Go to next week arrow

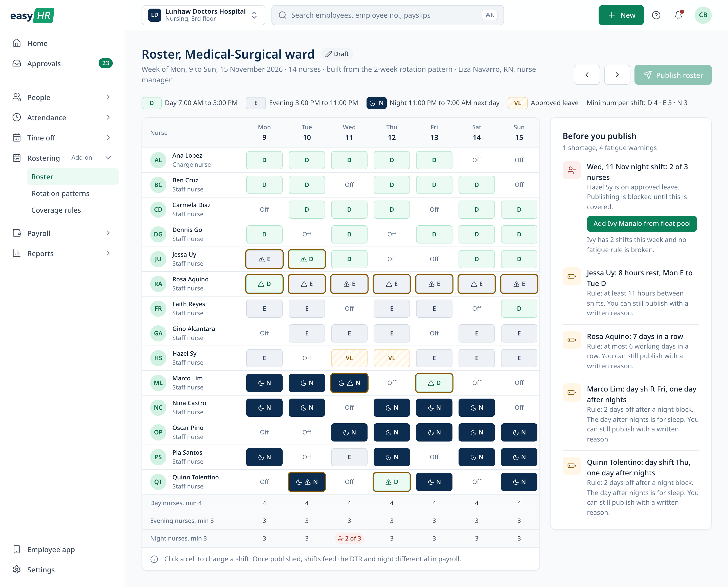[617, 75]
